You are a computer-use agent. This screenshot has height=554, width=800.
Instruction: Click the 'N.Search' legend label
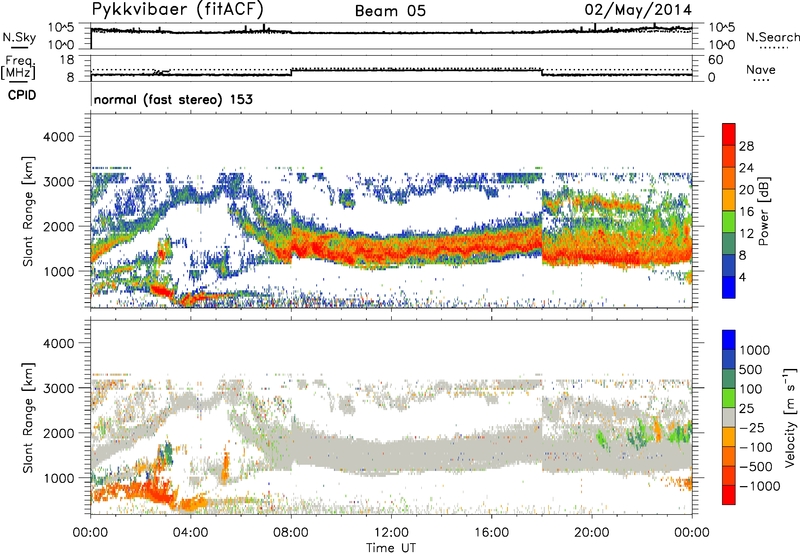pos(773,37)
